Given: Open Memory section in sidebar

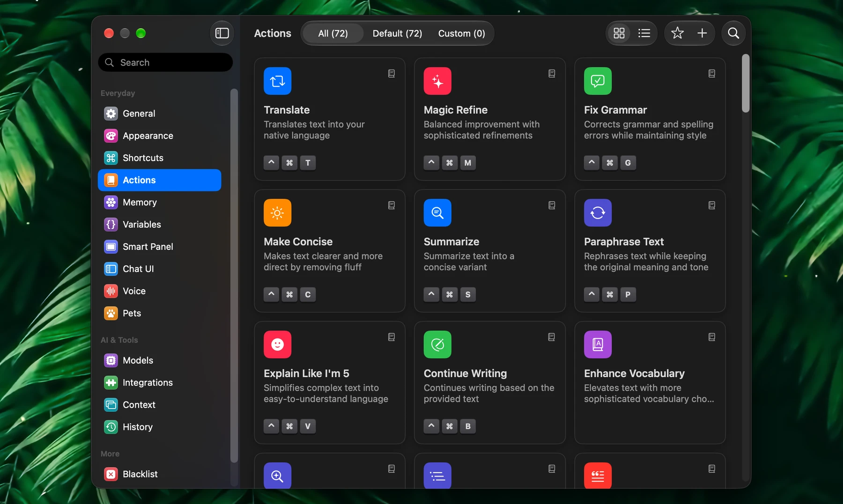Looking at the screenshot, I should tap(159, 202).
